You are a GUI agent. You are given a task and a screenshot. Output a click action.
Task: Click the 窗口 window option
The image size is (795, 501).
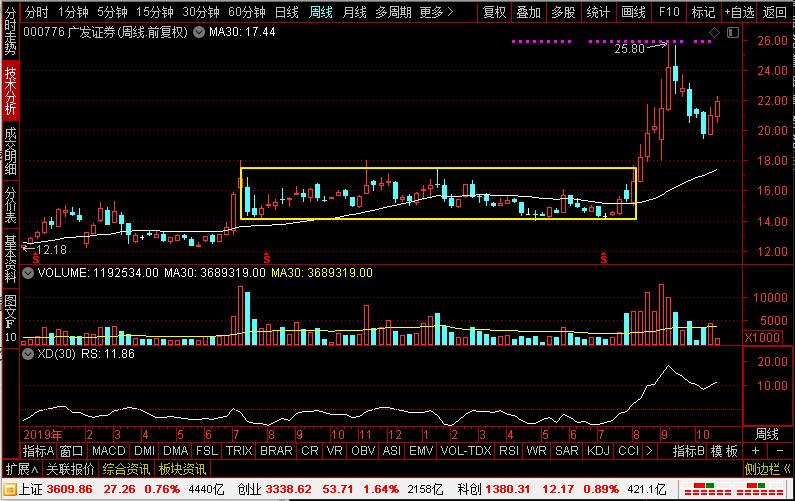pos(71,451)
